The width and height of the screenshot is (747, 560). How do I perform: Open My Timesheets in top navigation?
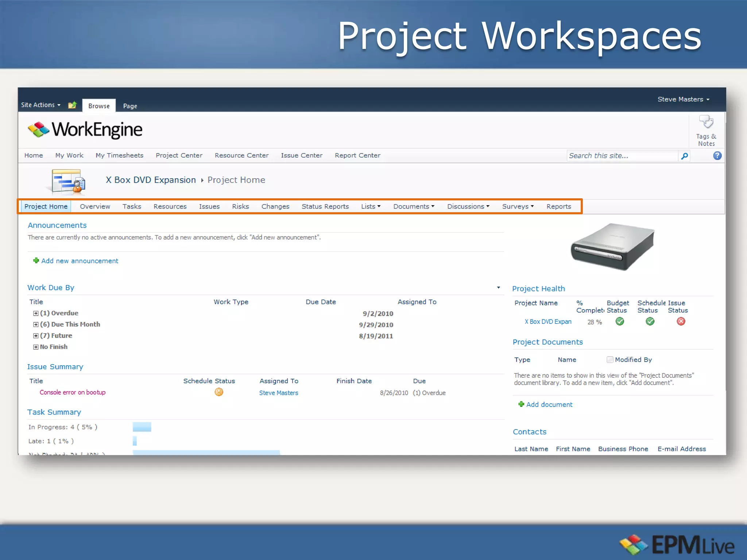119,155
